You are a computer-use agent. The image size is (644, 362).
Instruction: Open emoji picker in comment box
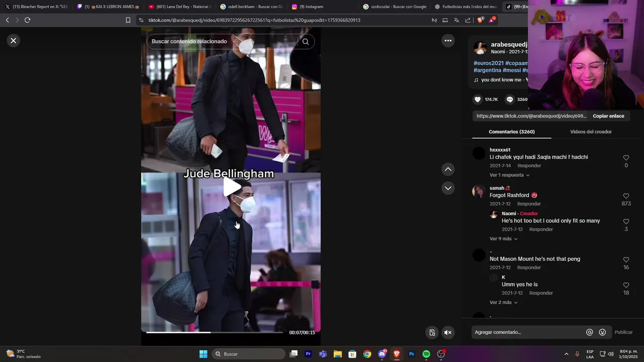[602, 332]
